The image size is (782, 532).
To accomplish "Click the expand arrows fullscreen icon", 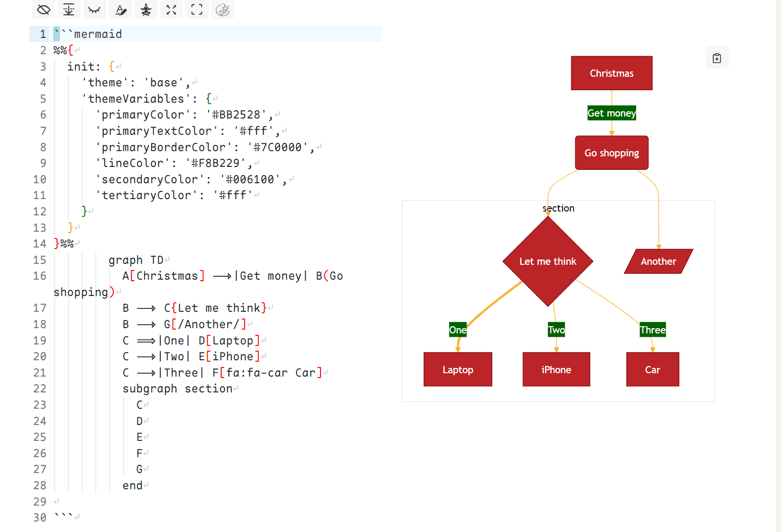I will (x=171, y=9).
